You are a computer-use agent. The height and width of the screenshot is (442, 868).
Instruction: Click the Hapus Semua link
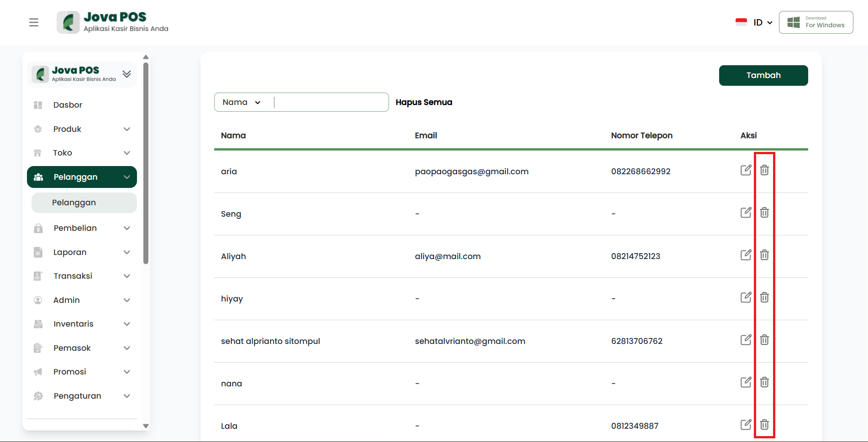point(424,102)
